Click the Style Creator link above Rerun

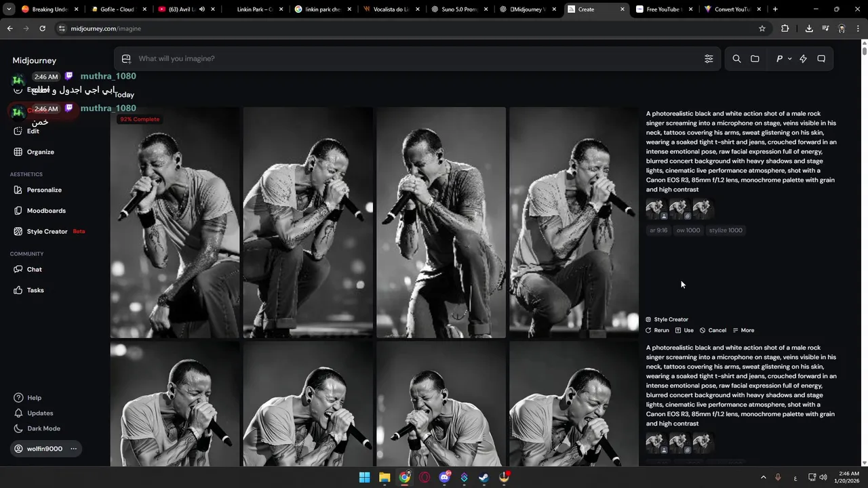667,320
